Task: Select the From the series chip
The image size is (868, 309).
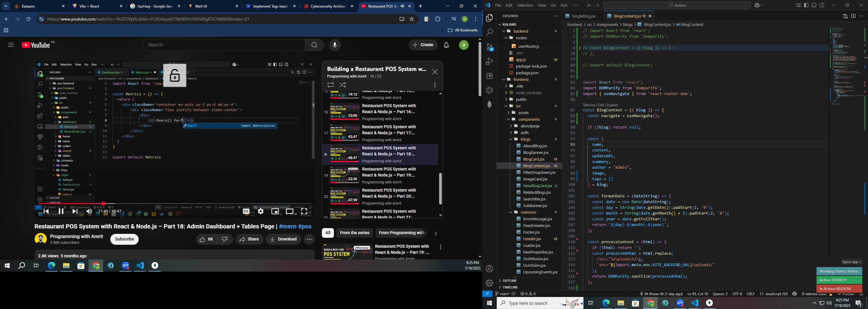Action: pos(354,233)
